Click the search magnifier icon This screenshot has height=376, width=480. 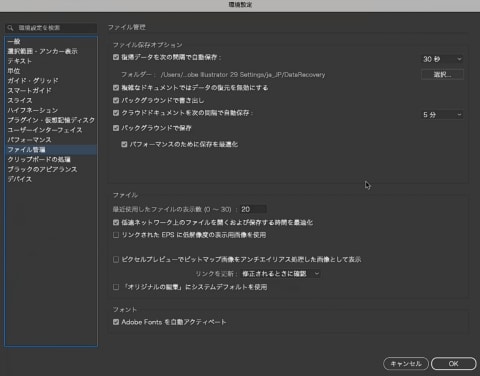click(11, 28)
